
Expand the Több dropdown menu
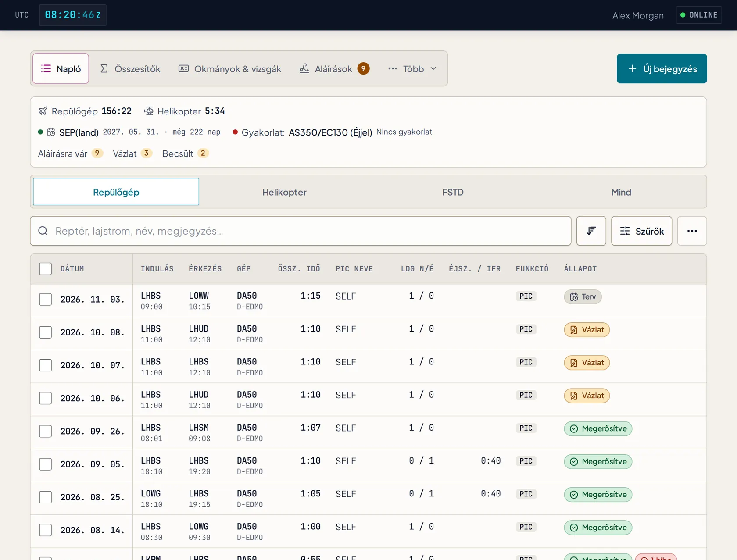[x=412, y=69]
